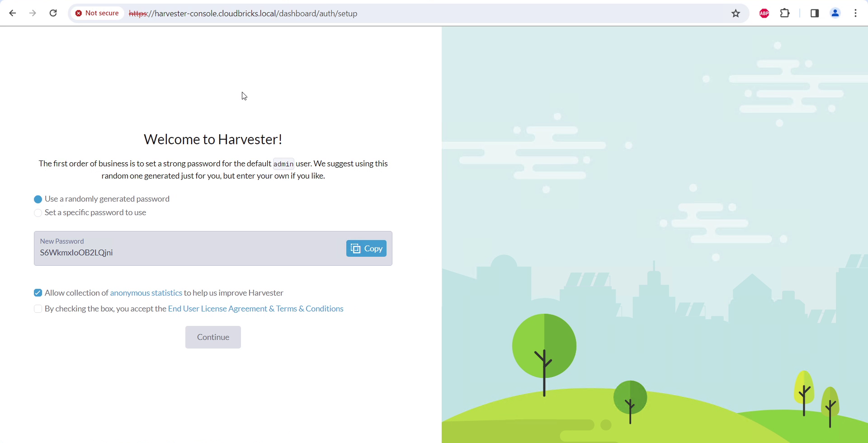The width and height of the screenshot is (868, 443).
Task: Open the Adblock Plus extension
Action: pos(764,13)
